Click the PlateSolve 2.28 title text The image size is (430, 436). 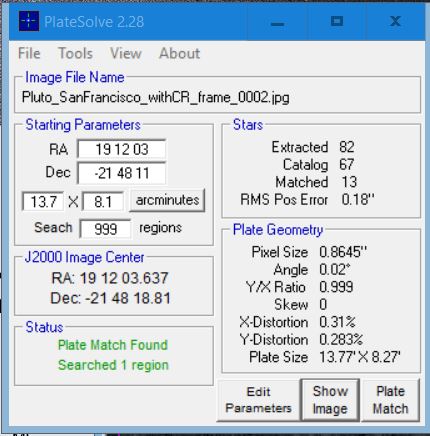pos(94,22)
